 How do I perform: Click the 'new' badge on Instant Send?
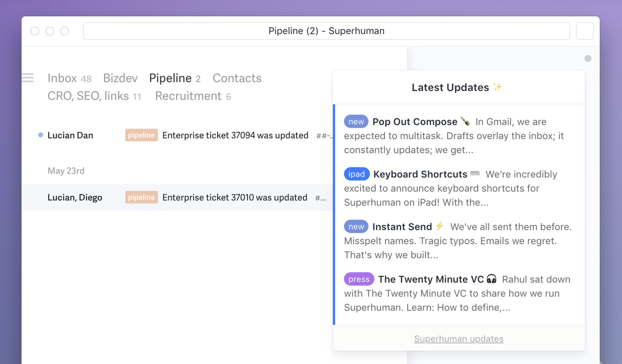click(x=356, y=226)
